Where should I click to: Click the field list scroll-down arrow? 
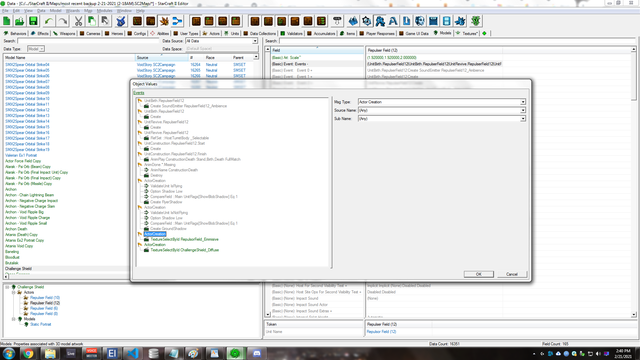pos(268,315)
